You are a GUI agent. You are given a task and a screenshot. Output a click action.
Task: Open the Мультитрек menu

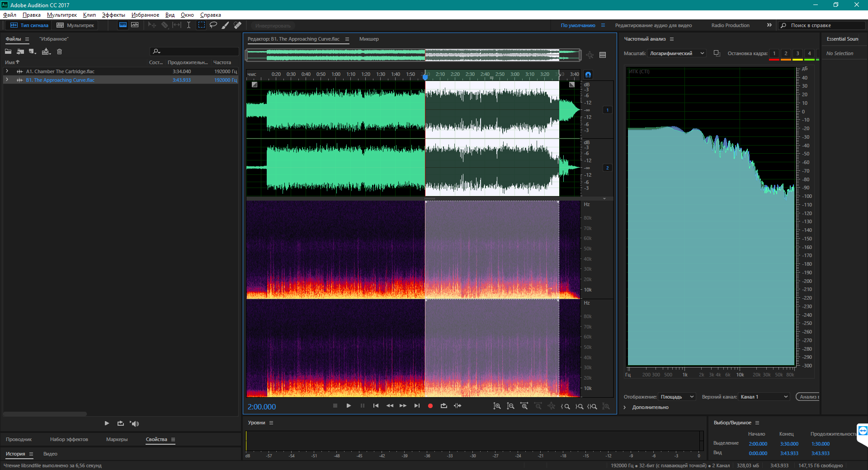pos(62,15)
